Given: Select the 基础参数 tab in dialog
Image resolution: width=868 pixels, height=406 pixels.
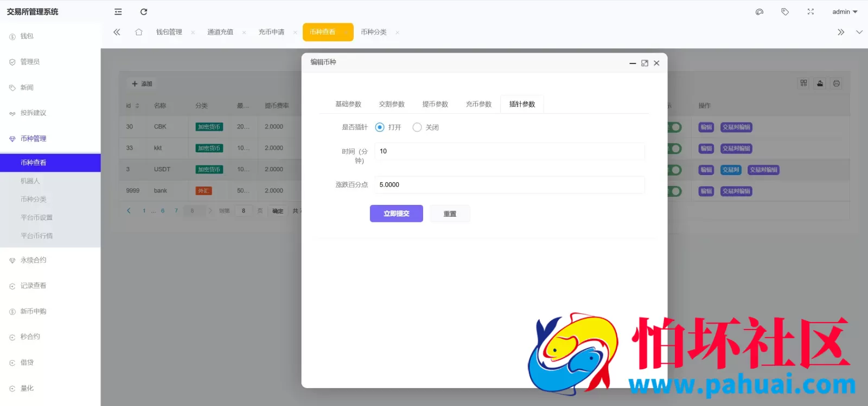Looking at the screenshot, I should click(x=348, y=104).
